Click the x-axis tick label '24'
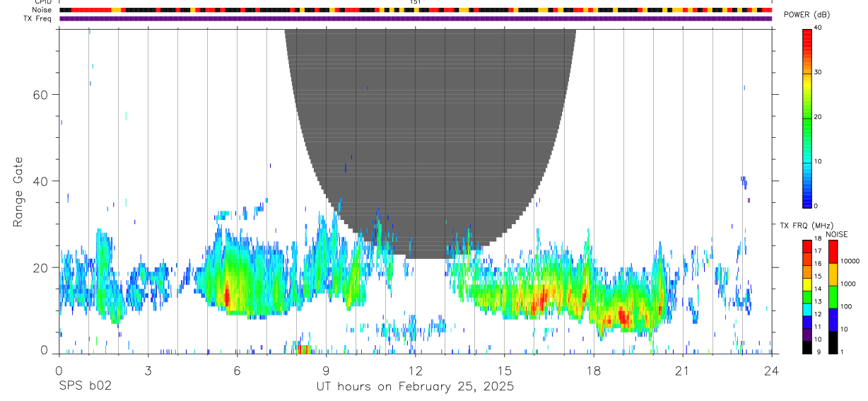Image resolution: width=868 pixels, height=401 pixels. pyautogui.click(x=771, y=371)
